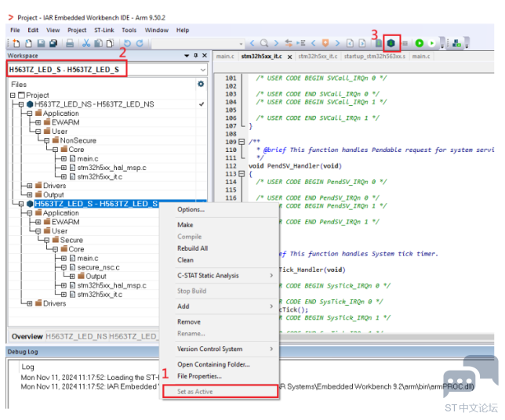Image resolution: width=505 pixels, height=420 pixels.
Task: Click the Make build icon
Action: (x=391, y=43)
